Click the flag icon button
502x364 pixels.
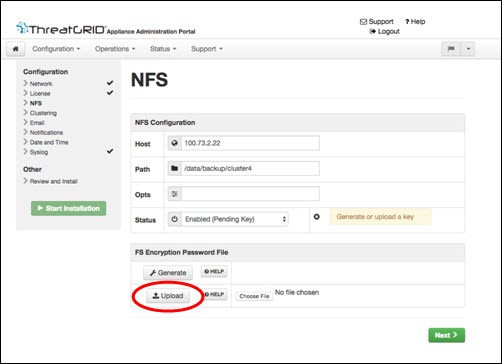451,49
